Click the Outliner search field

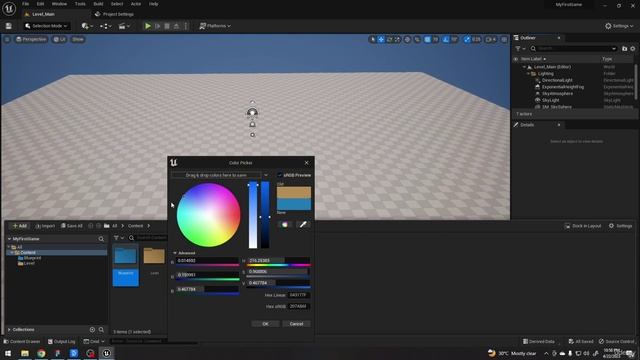(573, 49)
